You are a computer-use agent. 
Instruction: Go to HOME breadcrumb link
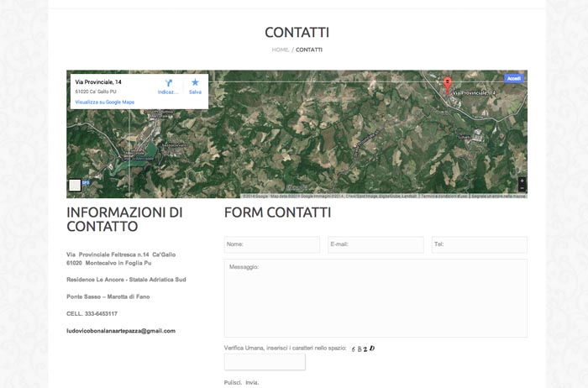[x=280, y=50]
